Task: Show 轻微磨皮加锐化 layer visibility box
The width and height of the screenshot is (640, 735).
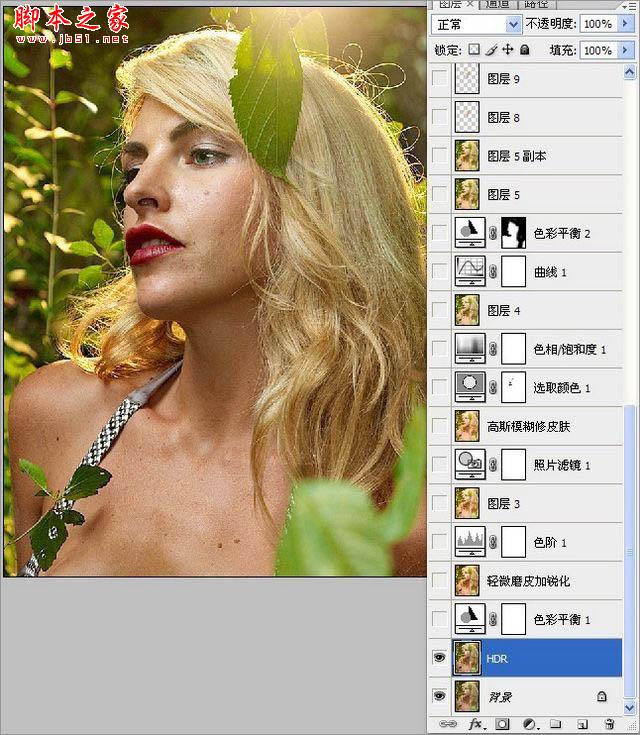Action: coord(439,580)
